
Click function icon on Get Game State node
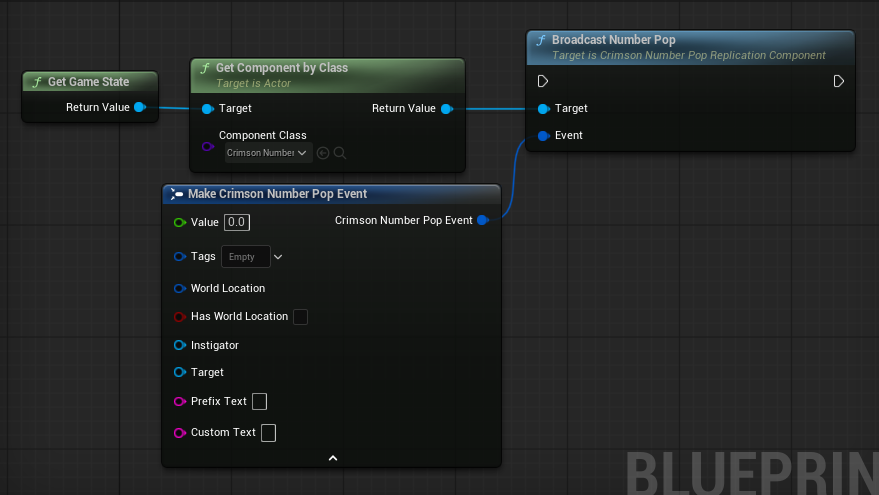tap(37, 82)
